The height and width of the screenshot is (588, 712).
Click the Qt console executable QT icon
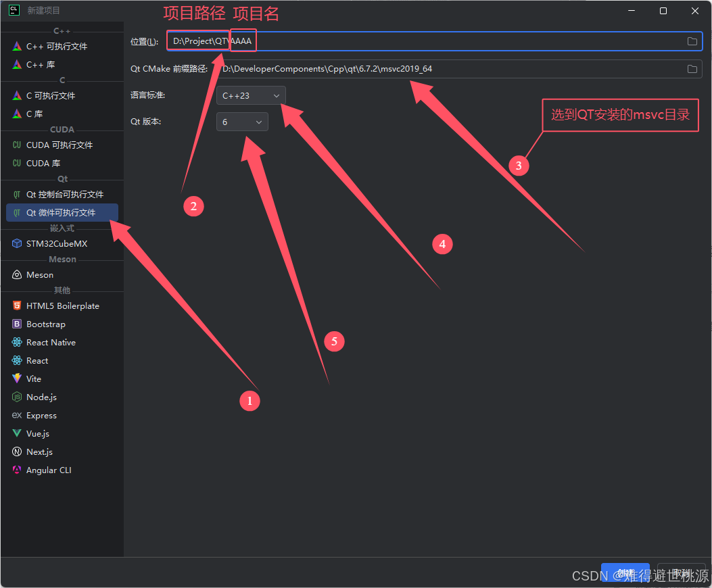[x=17, y=195]
